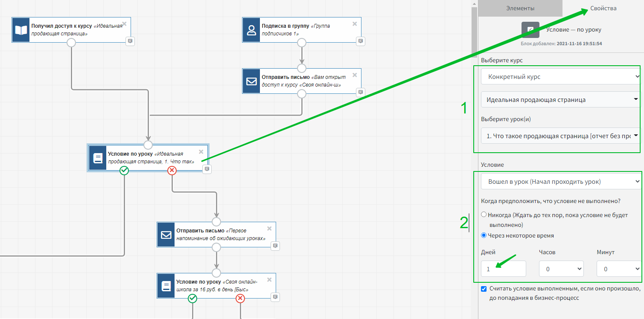Switch to 'Свойства' tab

tap(603, 8)
